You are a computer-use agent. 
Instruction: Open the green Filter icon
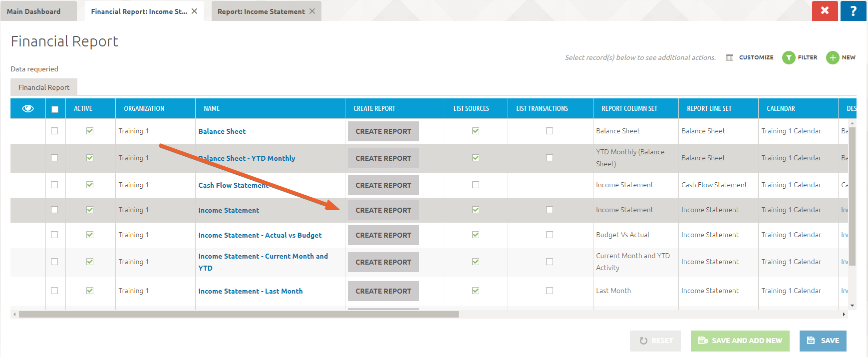click(789, 57)
